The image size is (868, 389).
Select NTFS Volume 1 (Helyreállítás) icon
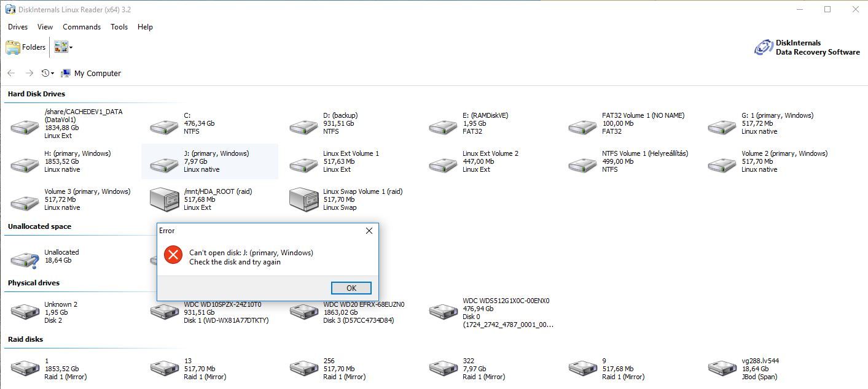[582, 165]
